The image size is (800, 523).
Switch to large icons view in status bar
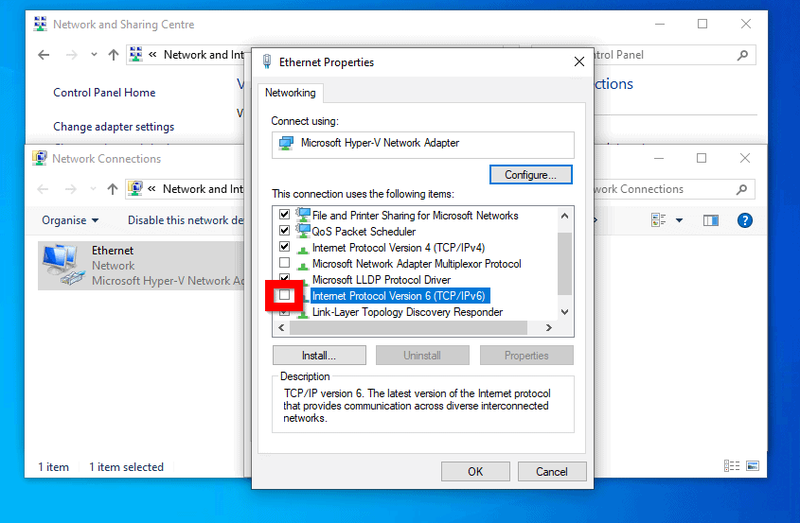(753, 465)
